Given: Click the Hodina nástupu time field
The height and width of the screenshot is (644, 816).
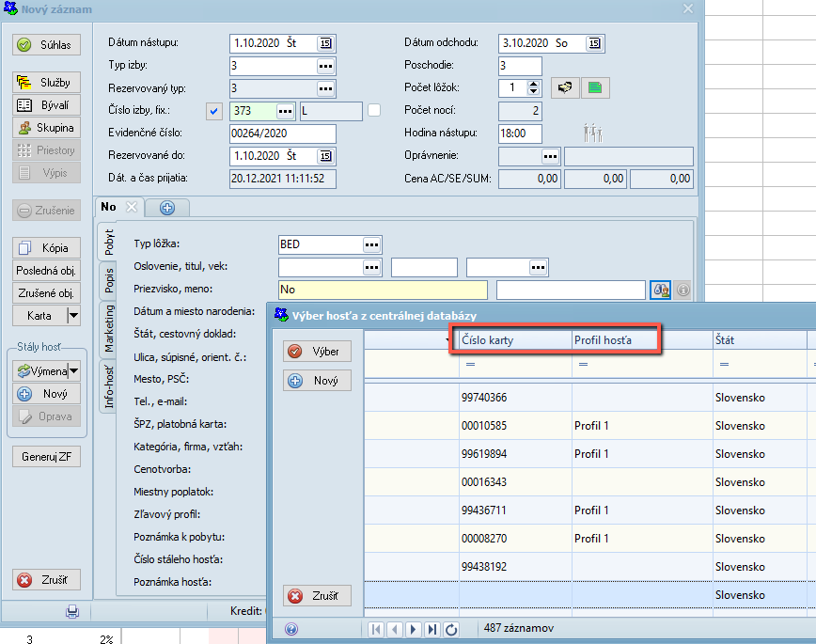Looking at the screenshot, I should (520, 134).
